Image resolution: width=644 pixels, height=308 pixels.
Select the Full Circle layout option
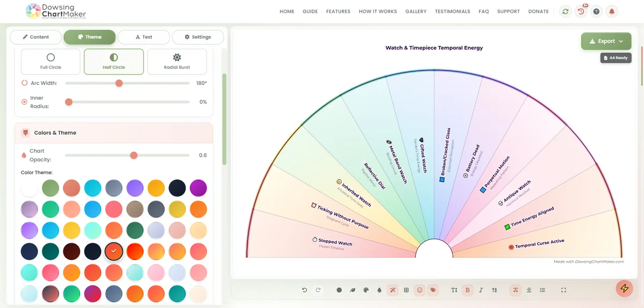pyautogui.click(x=50, y=62)
